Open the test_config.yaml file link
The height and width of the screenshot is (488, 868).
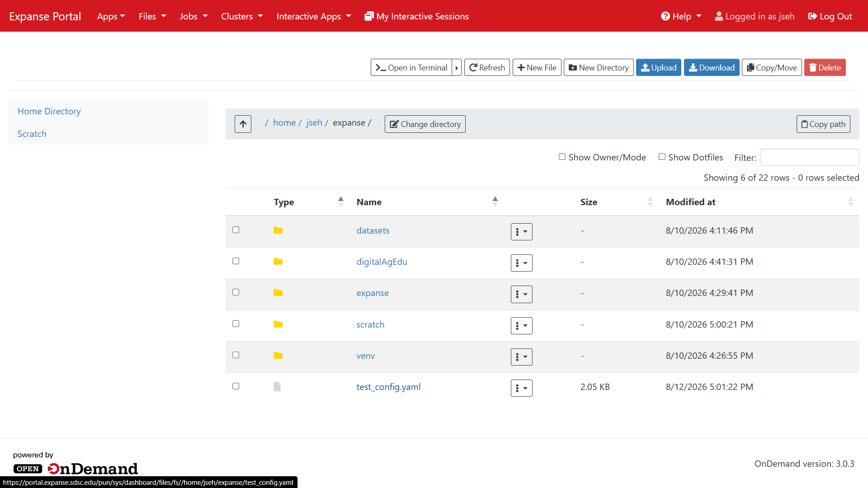pyautogui.click(x=388, y=387)
